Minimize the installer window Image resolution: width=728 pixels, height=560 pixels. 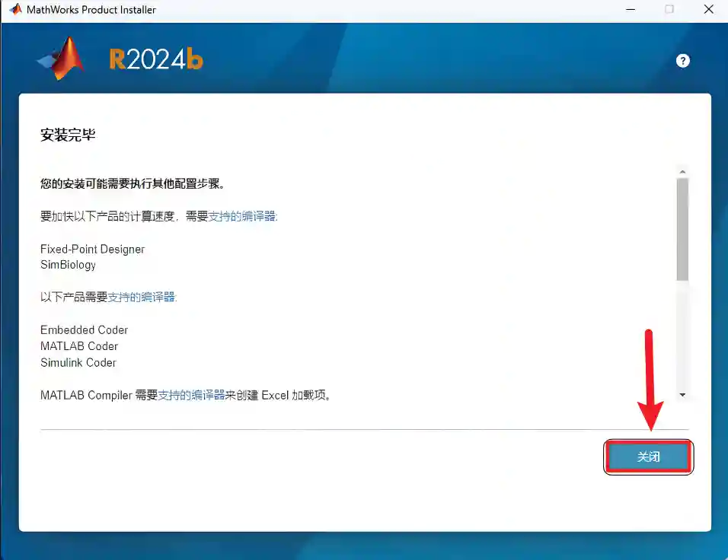click(x=631, y=10)
